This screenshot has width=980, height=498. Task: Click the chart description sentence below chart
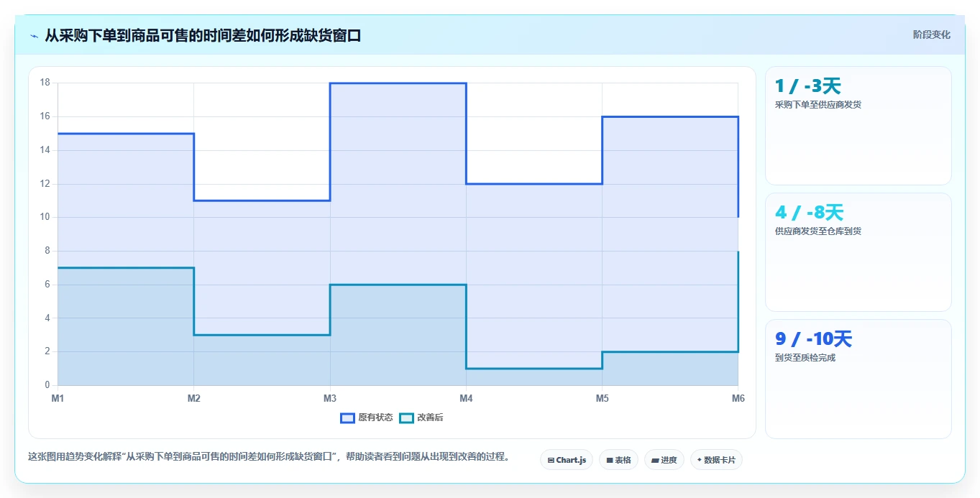pos(269,456)
